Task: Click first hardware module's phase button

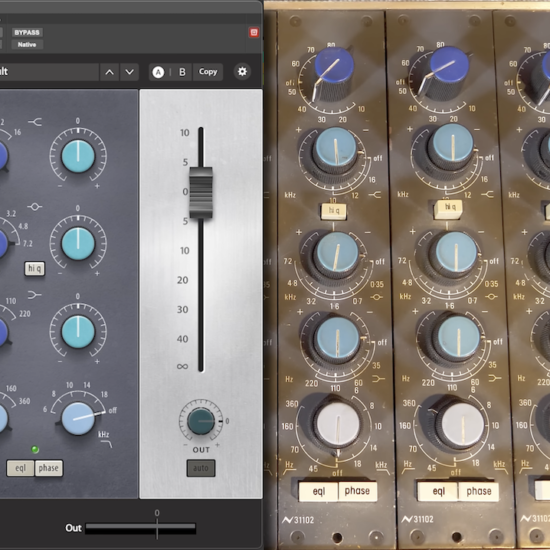Action: [357, 491]
